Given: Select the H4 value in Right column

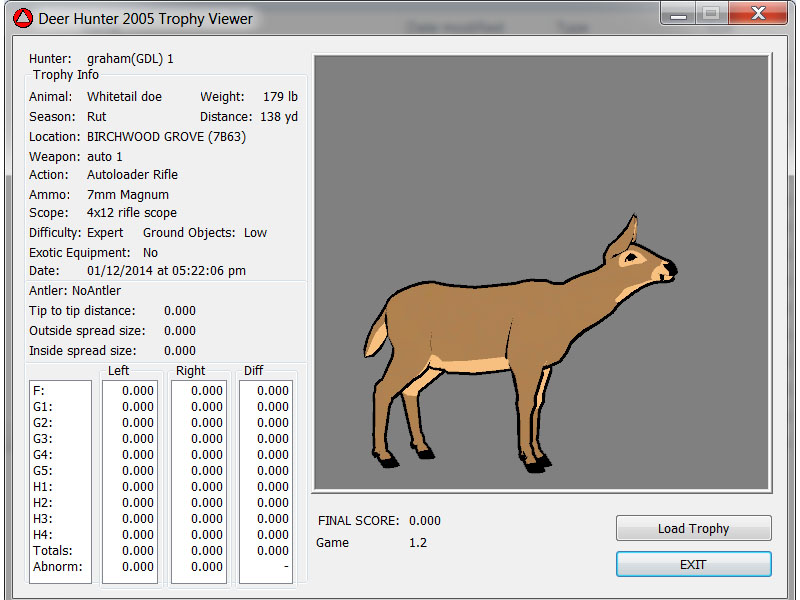Looking at the screenshot, I should point(206,535).
